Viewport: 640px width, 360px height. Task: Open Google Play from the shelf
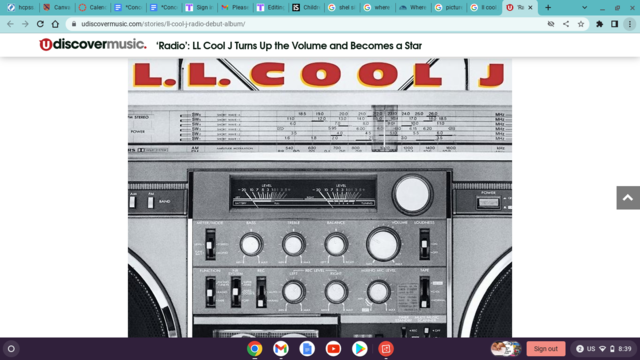coord(360,349)
